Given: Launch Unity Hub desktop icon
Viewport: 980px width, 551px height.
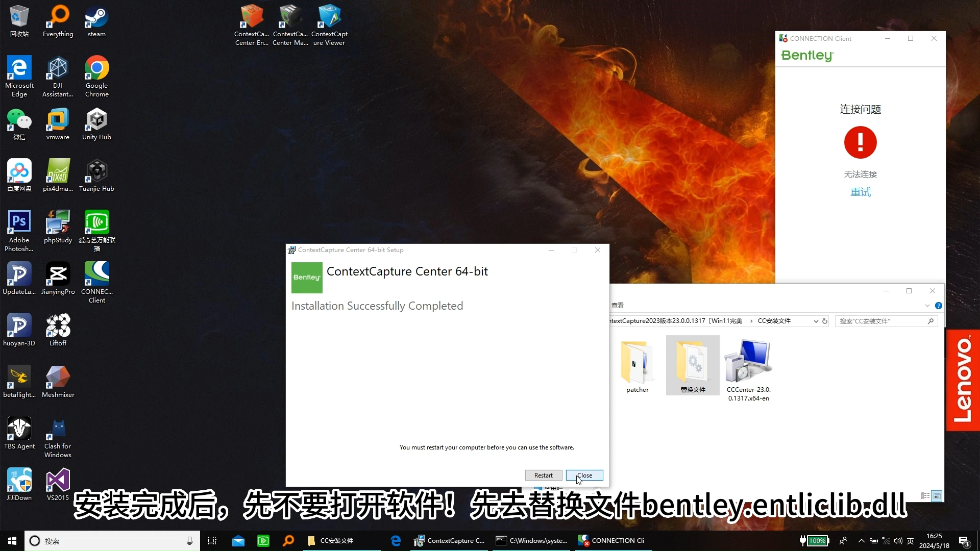Looking at the screenshot, I should [96, 124].
